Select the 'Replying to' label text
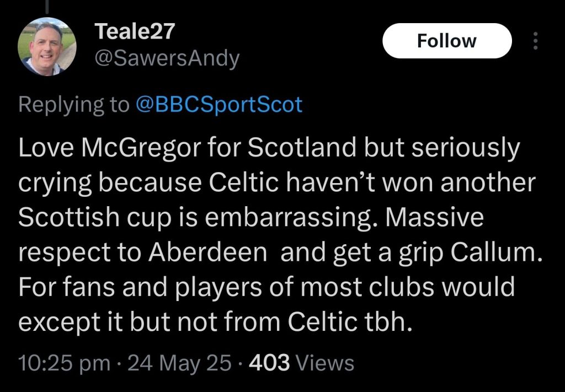The image size is (565, 392). coord(73,105)
